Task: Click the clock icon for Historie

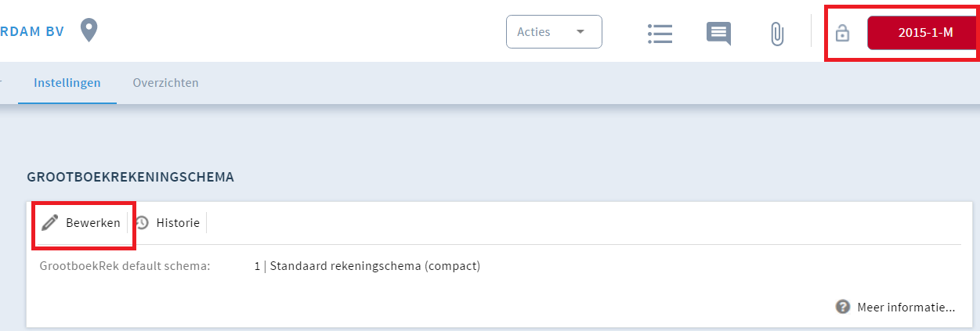Action: pos(142,223)
